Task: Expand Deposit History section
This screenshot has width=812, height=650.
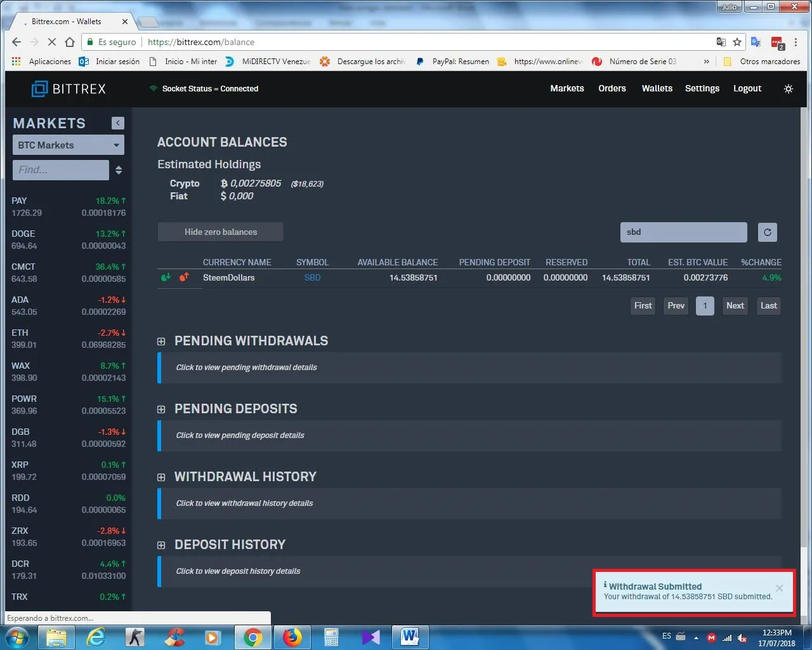Action: tap(161, 545)
